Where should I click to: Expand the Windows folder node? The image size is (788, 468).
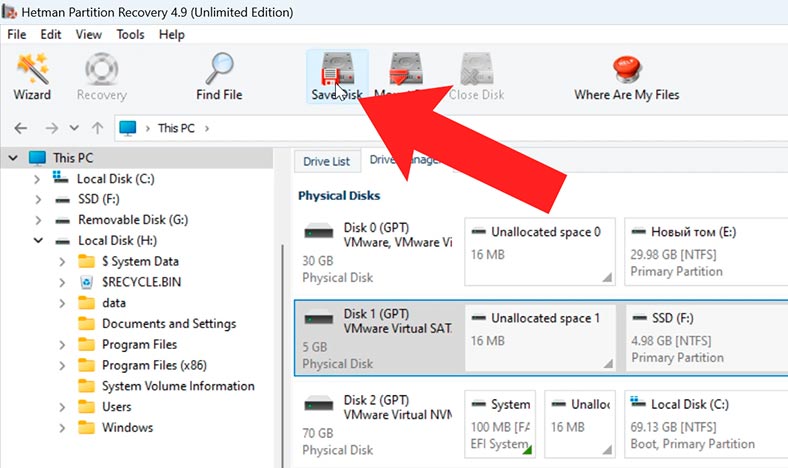pyautogui.click(x=62, y=428)
